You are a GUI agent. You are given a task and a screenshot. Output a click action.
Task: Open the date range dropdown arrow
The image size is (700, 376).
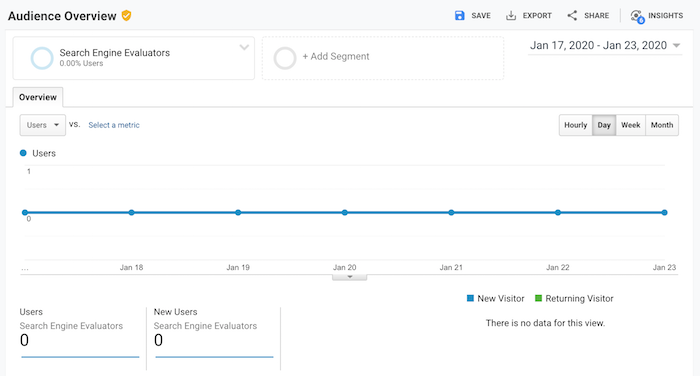(x=676, y=46)
